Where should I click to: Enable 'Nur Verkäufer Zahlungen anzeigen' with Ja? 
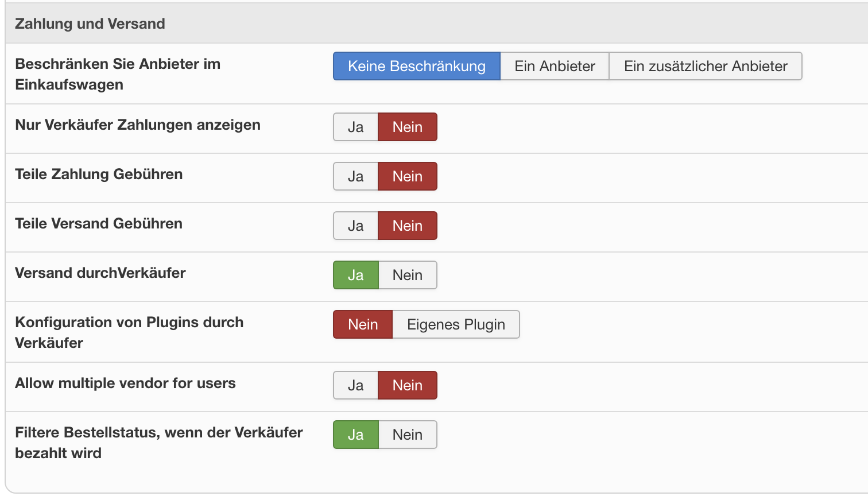pyautogui.click(x=355, y=127)
